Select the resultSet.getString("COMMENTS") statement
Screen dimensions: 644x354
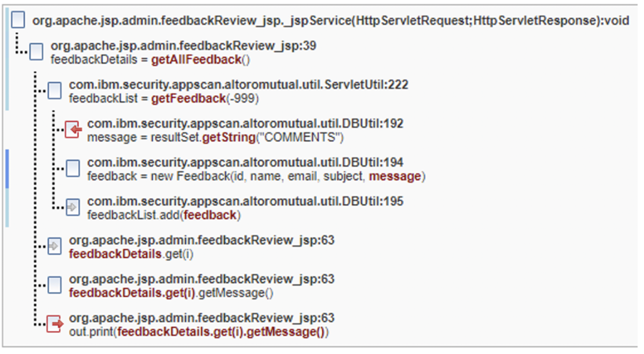pyautogui.click(x=215, y=137)
